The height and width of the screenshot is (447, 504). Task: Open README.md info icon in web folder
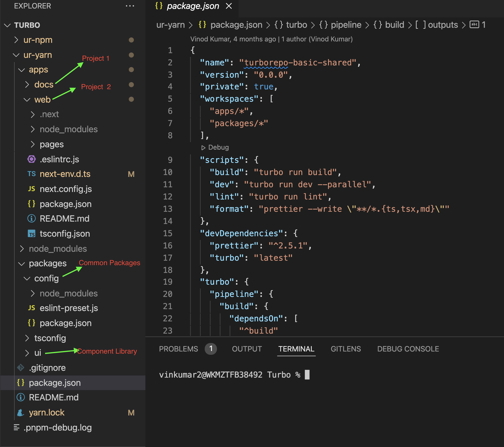pyautogui.click(x=32, y=219)
